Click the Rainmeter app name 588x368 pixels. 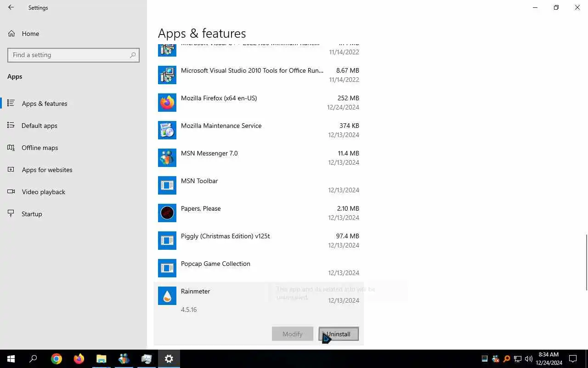[x=195, y=291]
